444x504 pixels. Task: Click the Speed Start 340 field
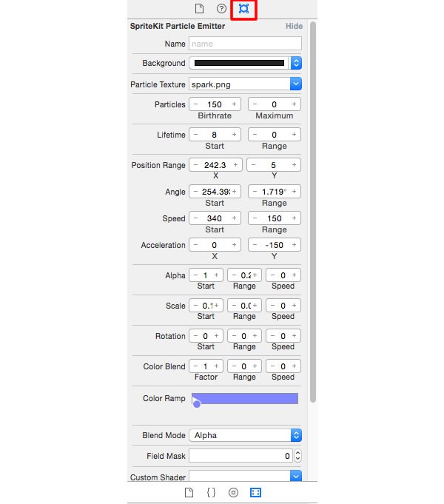click(215, 218)
